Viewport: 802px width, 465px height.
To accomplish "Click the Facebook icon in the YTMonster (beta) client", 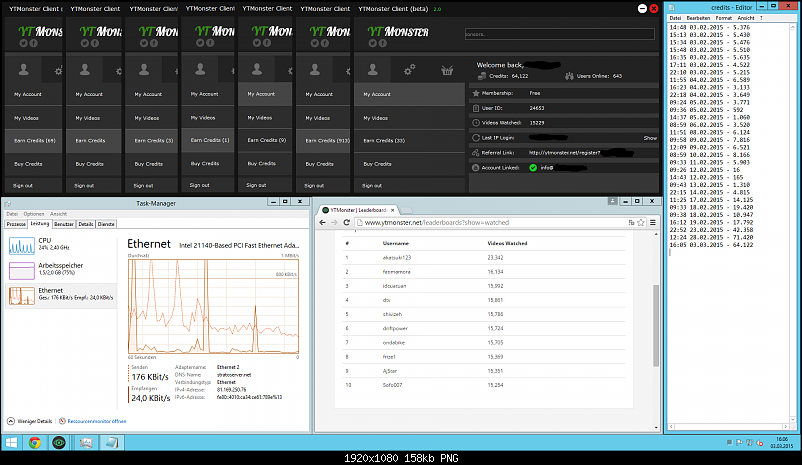I will (x=383, y=43).
